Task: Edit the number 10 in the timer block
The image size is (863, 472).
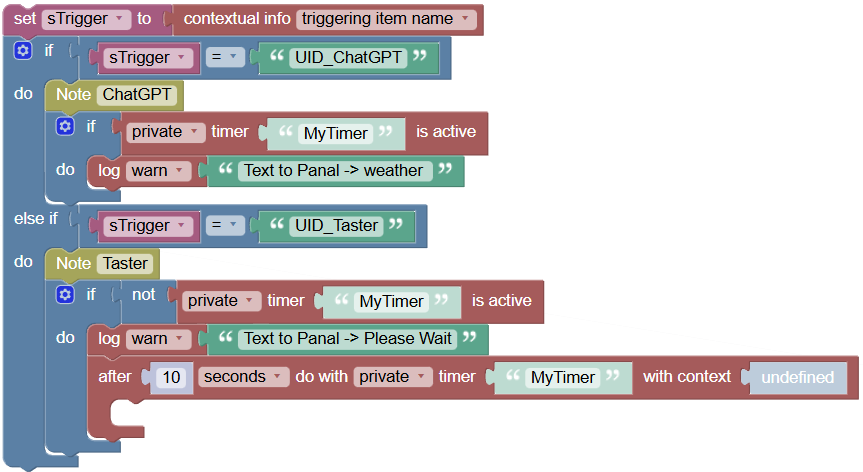Action: click(172, 377)
